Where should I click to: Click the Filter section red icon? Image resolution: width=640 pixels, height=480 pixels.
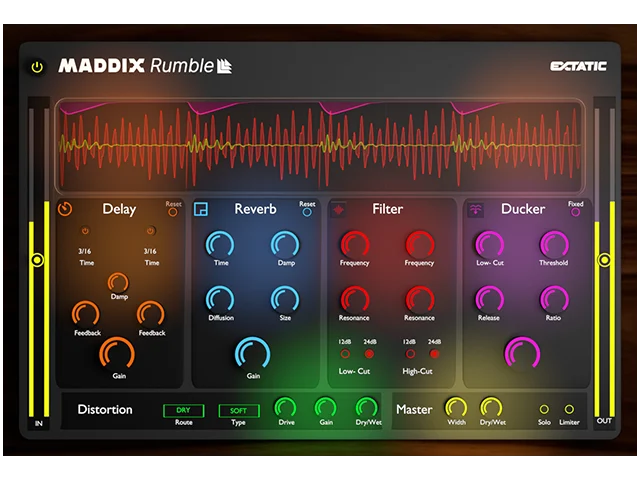[x=338, y=210]
